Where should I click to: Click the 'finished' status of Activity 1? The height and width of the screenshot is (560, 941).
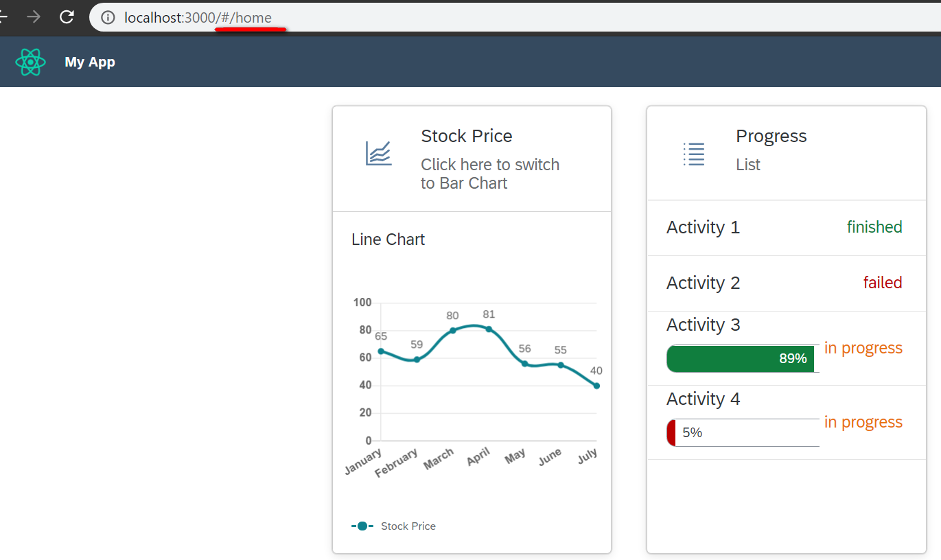pos(874,227)
